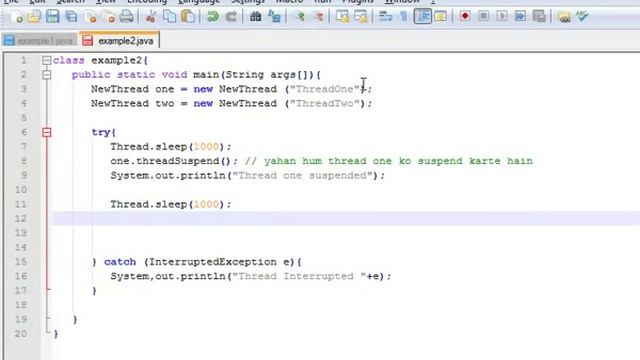Collapse the red try block fold marker
Image resolution: width=640 pixels, height=360 pixels.
(47, 132)
